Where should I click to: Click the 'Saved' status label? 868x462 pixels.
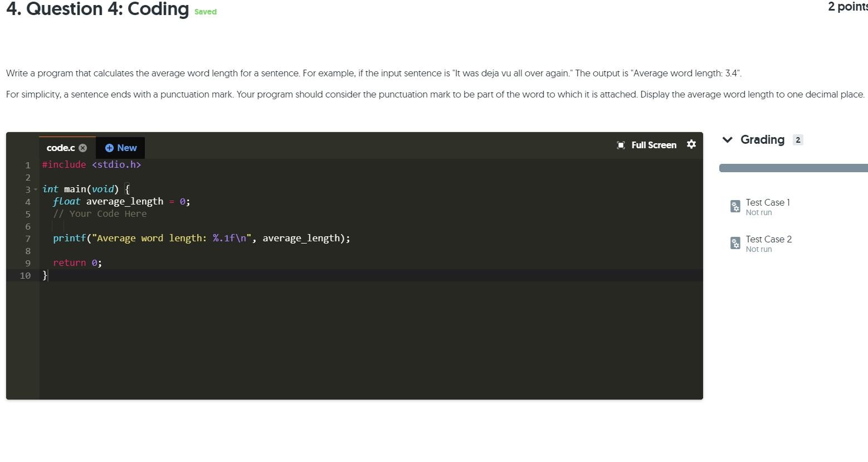pos(206,12)
